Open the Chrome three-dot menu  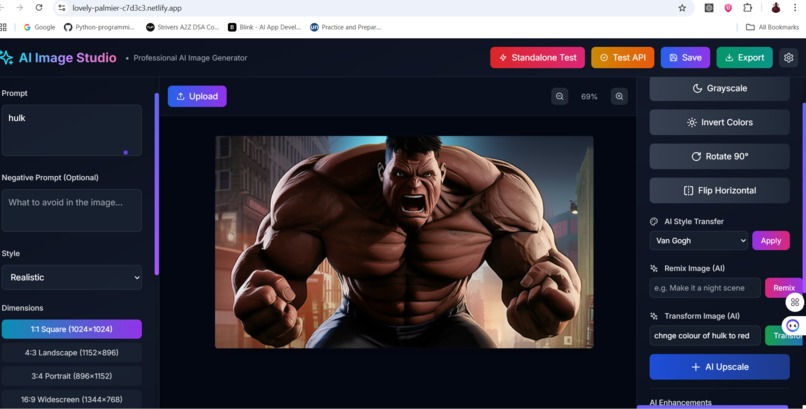tap(795, 8)
